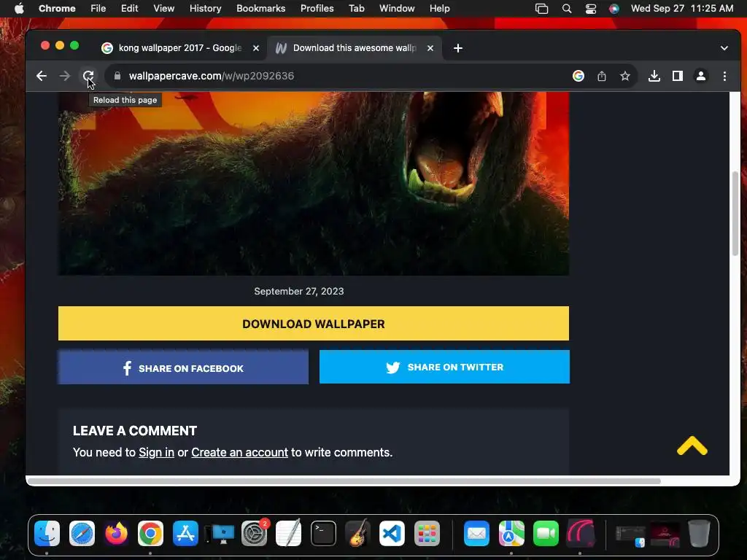Open Chrome three-dot menu

(x=724, y=76)
